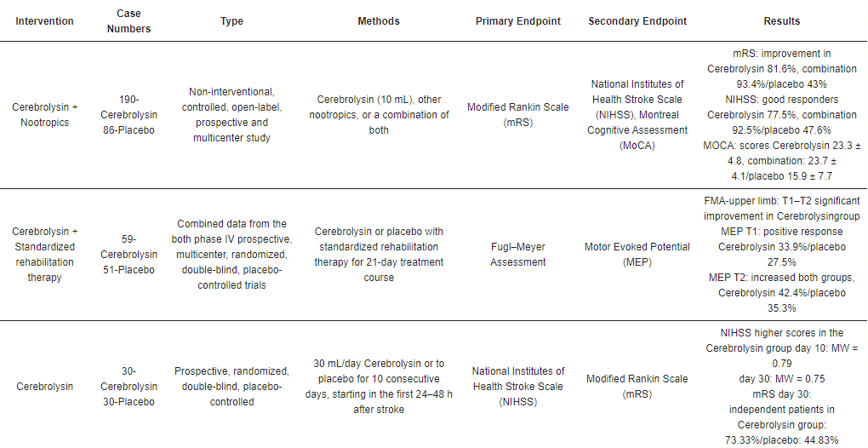Click the Fugl–Meyer Assessment cell
The height and width of the screenshot is (448, 868).
pyautogui.click(x=518, y=254)
